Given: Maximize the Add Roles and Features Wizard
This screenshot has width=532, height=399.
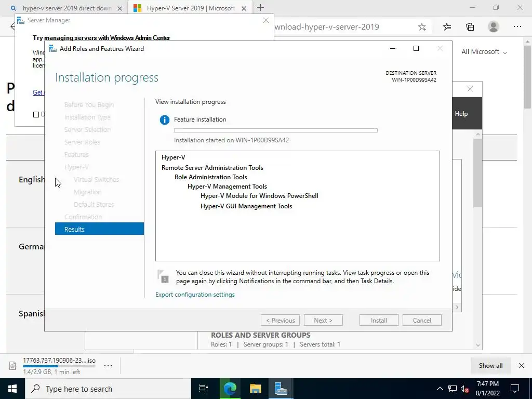Looking at the screenshot, I should pos(416,48).
